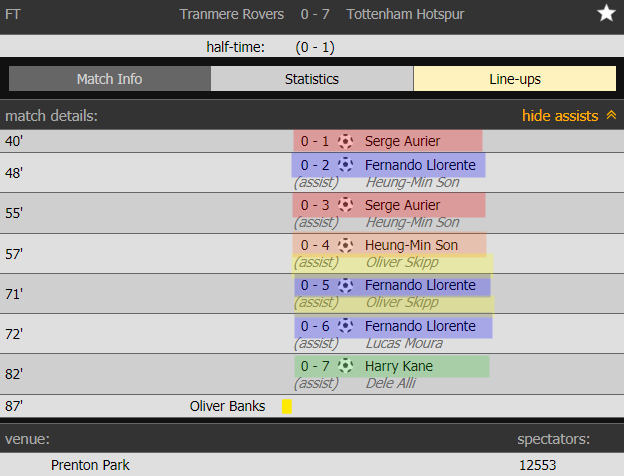Select the Match Info tab
The height and width of the screenshot is (476, 624).
coord(109,79)
